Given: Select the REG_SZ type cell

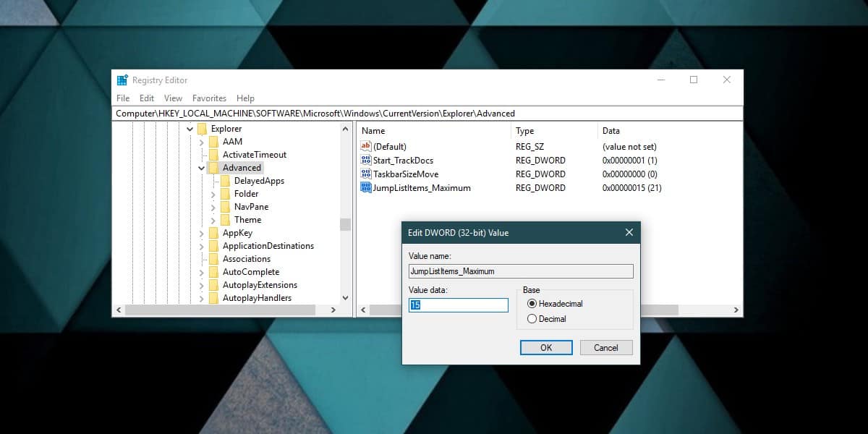Looking at the screenshot, I should pos(531,147).
